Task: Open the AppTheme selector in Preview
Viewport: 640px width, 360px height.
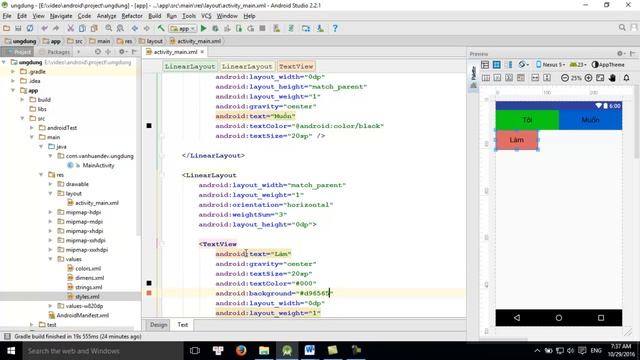Action: point(608,65)
